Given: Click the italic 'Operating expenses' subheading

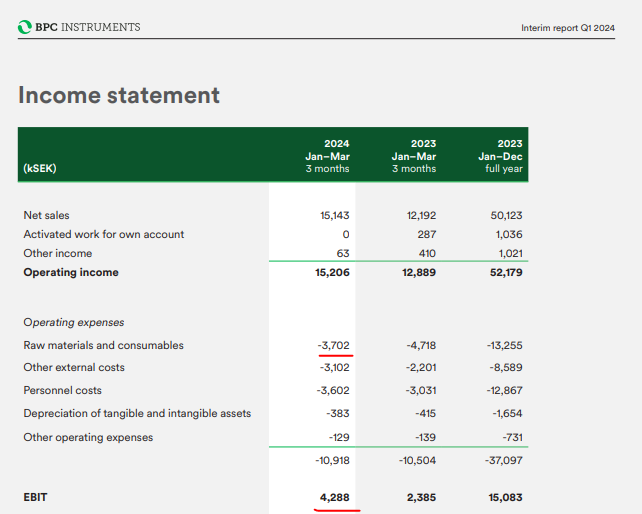Looking at the screenshot, I should click(x=74, y=322).
